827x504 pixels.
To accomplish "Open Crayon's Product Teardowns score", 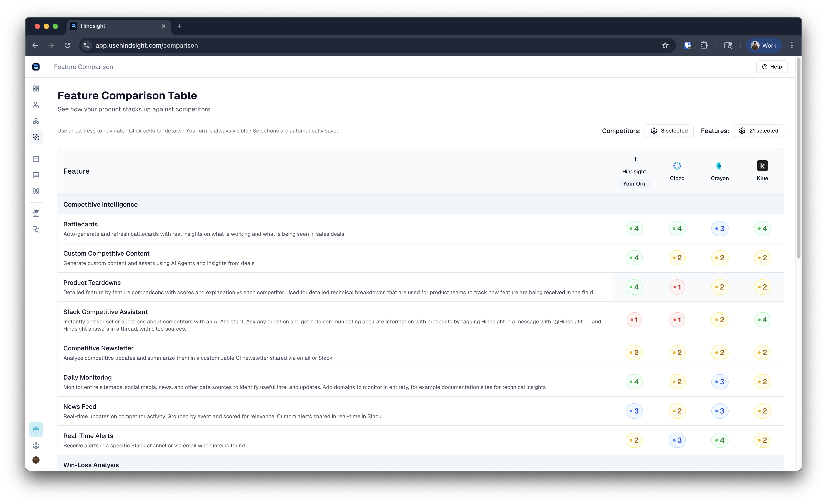I will click(720, 287).
